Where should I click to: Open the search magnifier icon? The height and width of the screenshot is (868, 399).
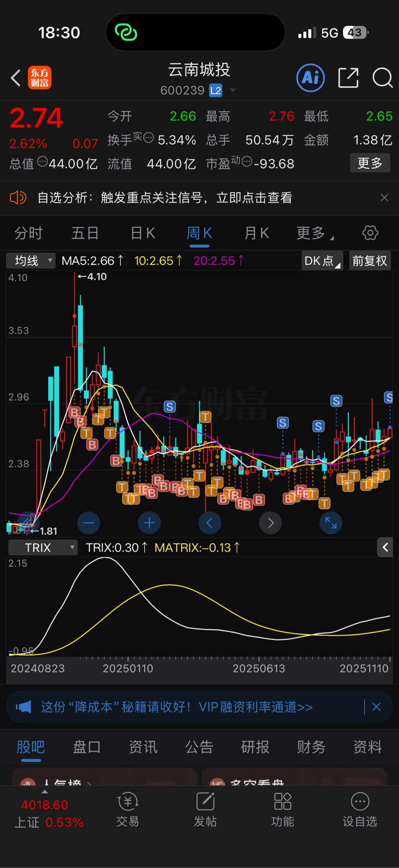pos(382,78)
